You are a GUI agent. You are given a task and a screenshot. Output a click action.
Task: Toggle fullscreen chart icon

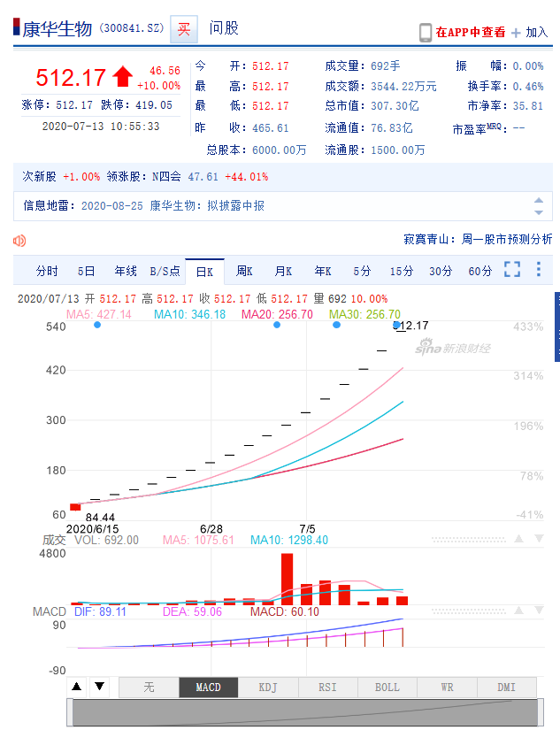(512, 269)
